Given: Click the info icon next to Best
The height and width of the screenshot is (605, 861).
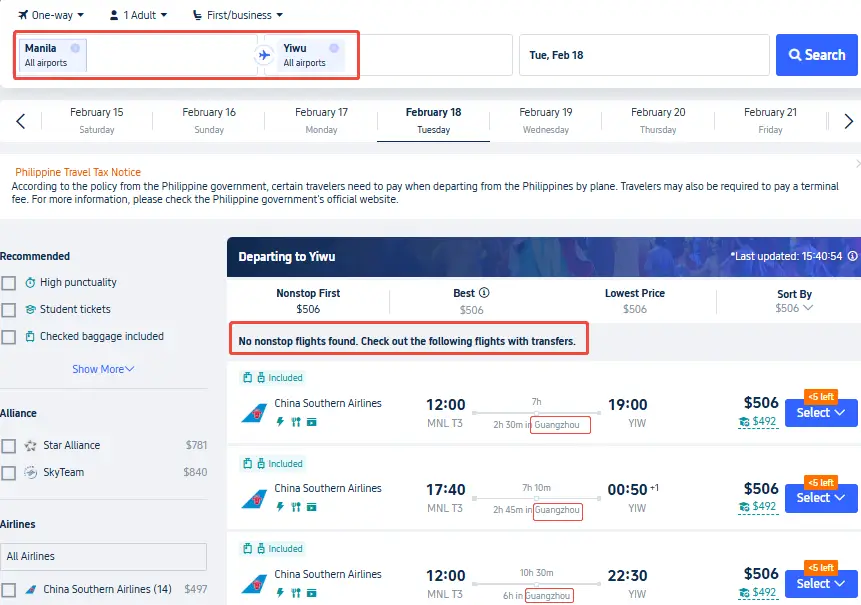Looking at the screenshot, I should pyautogui.click(x=485, y=293).
